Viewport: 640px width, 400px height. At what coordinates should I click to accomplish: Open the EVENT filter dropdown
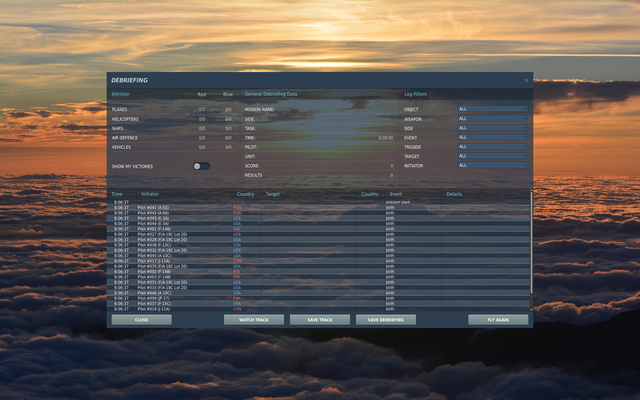(x=493, y=137)
